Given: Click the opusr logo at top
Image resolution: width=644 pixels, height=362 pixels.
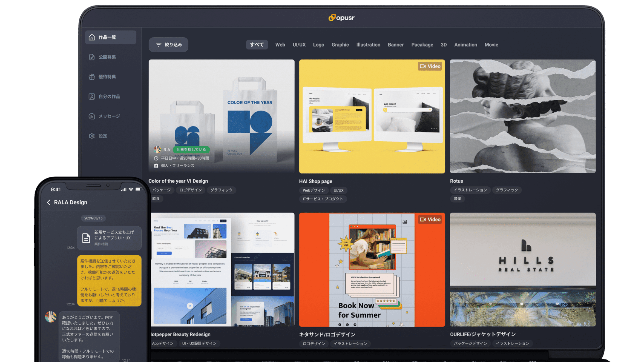Looking at the screenshot, I should tap(342, 18).
